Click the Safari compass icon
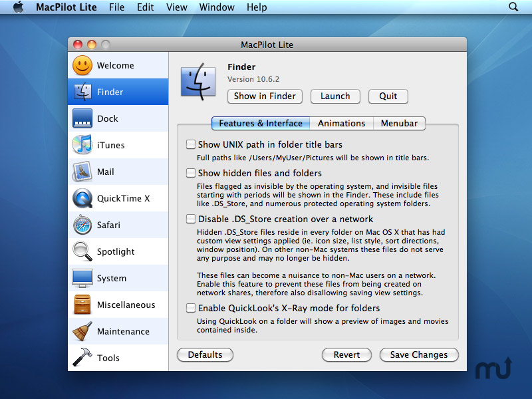Image resolution: width=532 pixels, height=399 pixels. pyautogui.click(x=82, y=225)
